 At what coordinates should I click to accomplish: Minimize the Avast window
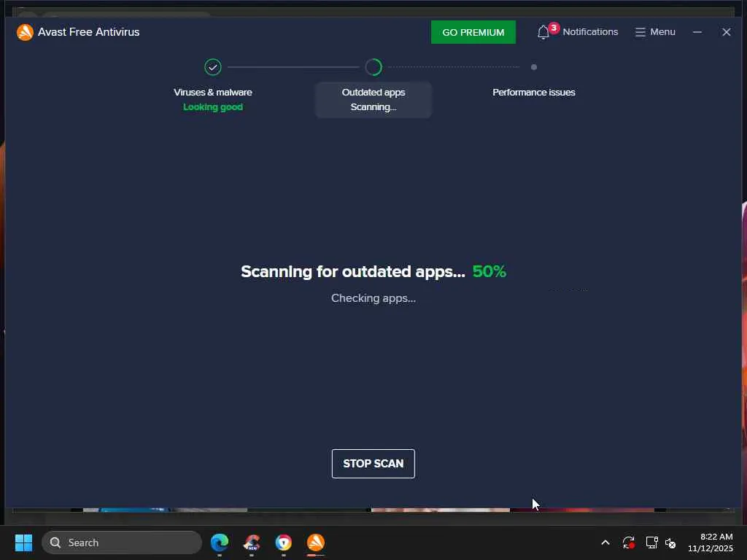(x=697, y=32)
